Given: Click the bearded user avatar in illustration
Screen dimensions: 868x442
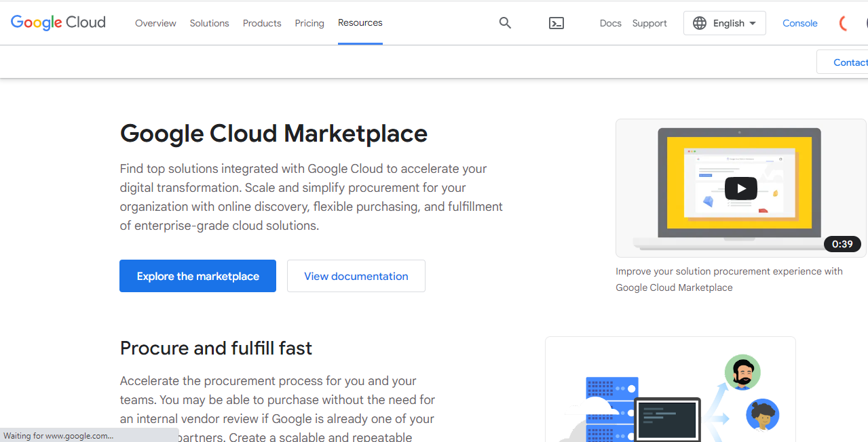Looking at the screenshot, I should tap(742, 372).
